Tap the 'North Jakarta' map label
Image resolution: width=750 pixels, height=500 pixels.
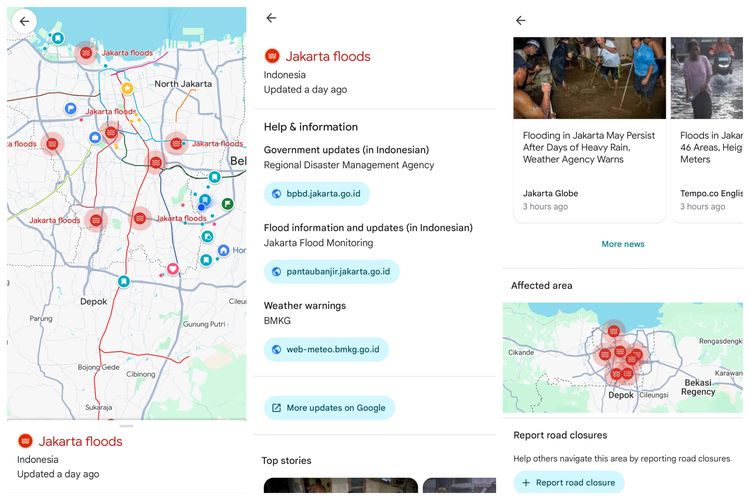tap(183, 84)
